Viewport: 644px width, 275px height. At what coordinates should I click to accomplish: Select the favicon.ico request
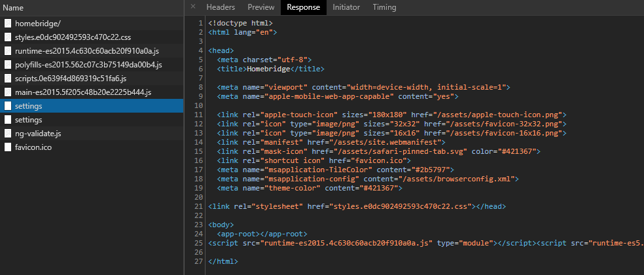(x=92, y=147)
